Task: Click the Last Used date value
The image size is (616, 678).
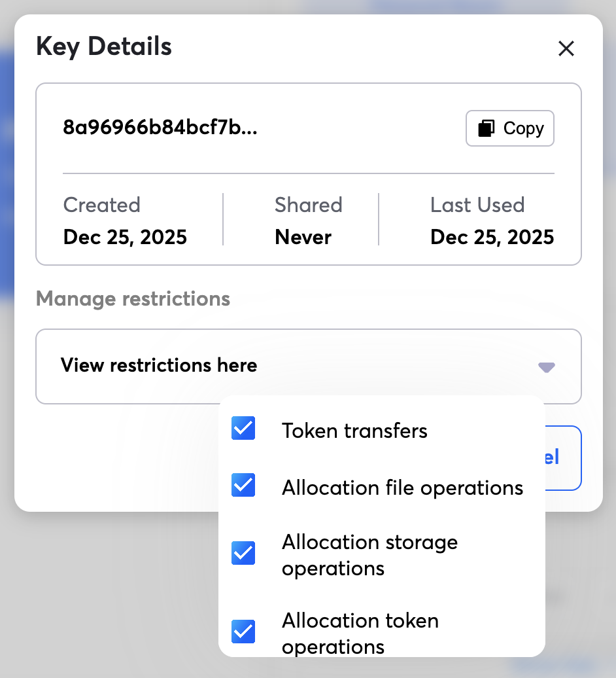Action: pos(492,237)
